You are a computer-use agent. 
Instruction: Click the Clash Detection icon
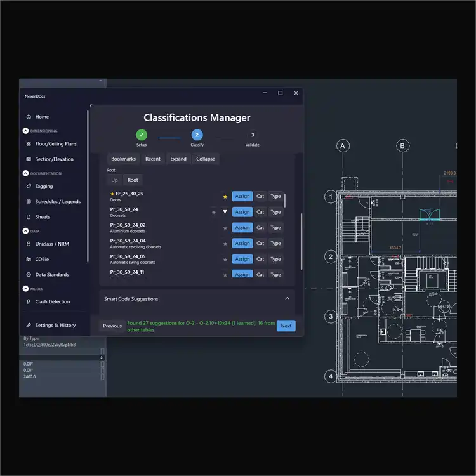tap(29, 301)
